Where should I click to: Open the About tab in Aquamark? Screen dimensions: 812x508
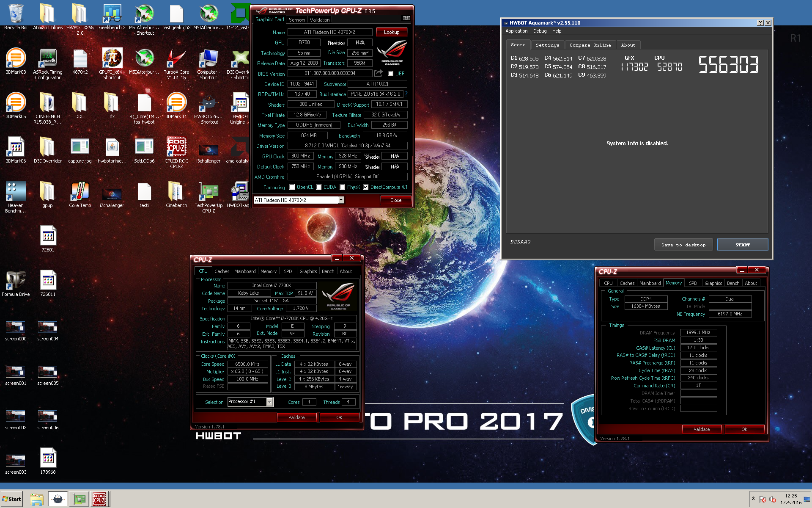(x=628, y=45)
